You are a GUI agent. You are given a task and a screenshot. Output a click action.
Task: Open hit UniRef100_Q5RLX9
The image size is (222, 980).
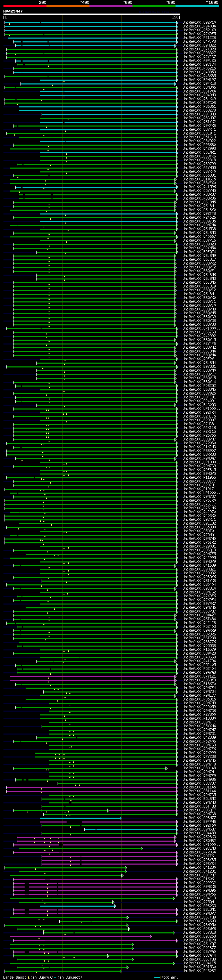tap(199, 30)
